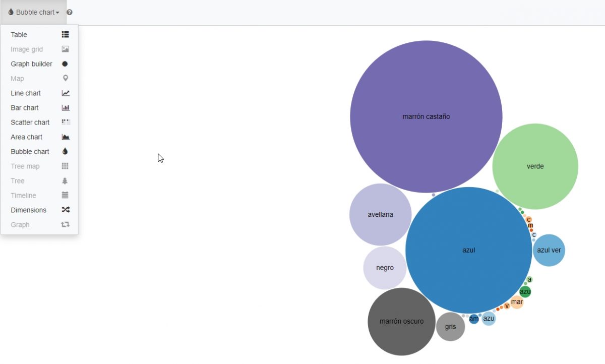
Task: Click the Bar chart column icon
Action: click(x=65, y=107)
